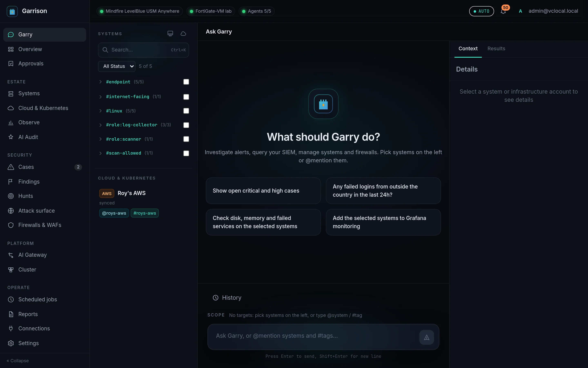Click the Overview grid icon
The width and height of the screenshot is (588, 368).
[11, 49]
